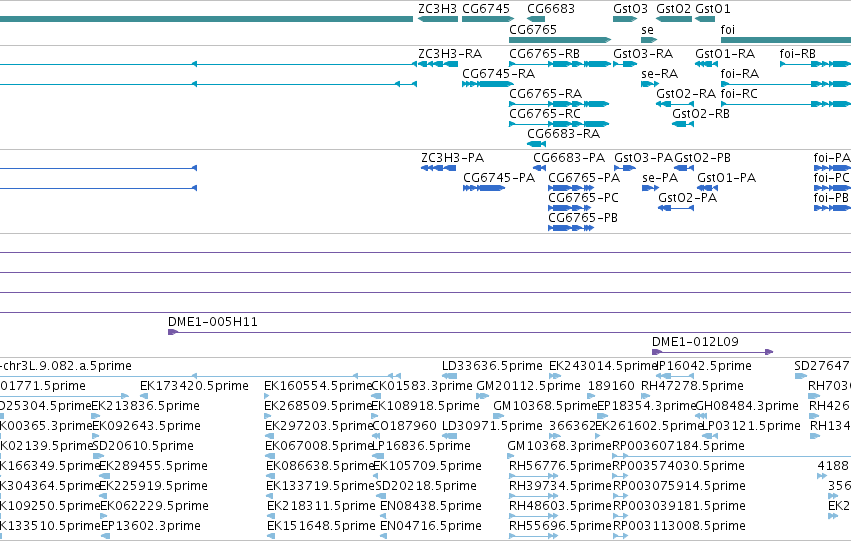Open EST SD20218.5prime

426,486
